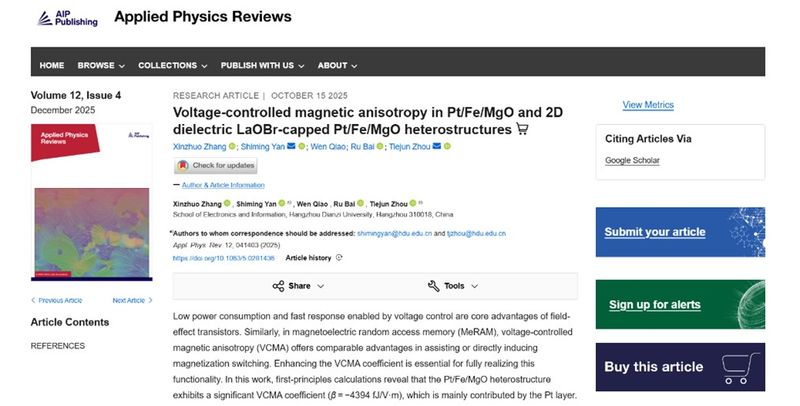Open Shiming Yan's email envelope icon
800x406 pixels.
pyautogui.click(x=291, y=147)
